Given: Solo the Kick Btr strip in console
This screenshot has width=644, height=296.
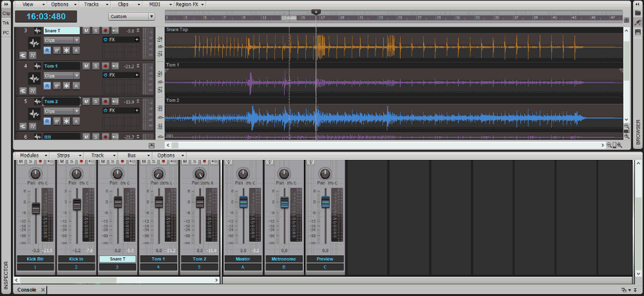Looking at the screenshot, I should point(30,162).
